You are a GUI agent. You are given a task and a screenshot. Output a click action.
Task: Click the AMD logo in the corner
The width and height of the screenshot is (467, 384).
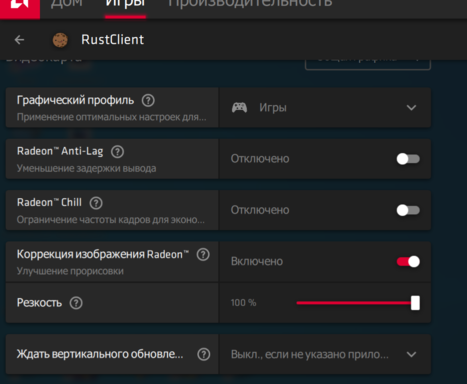[x=20, y=8]
